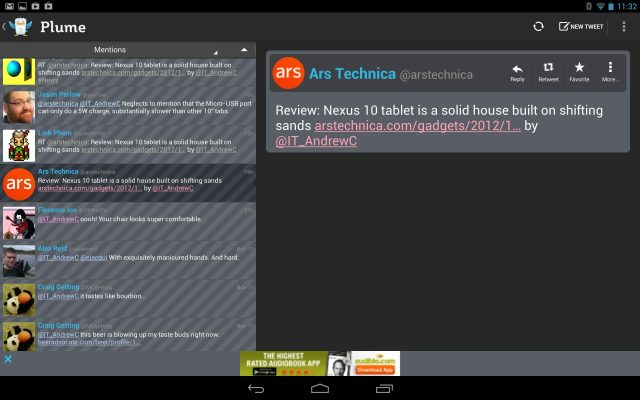Viewport: 640px width, 400px height.
Task: Select Linh Pham's pixel character avatar
Action: (19, 145)
